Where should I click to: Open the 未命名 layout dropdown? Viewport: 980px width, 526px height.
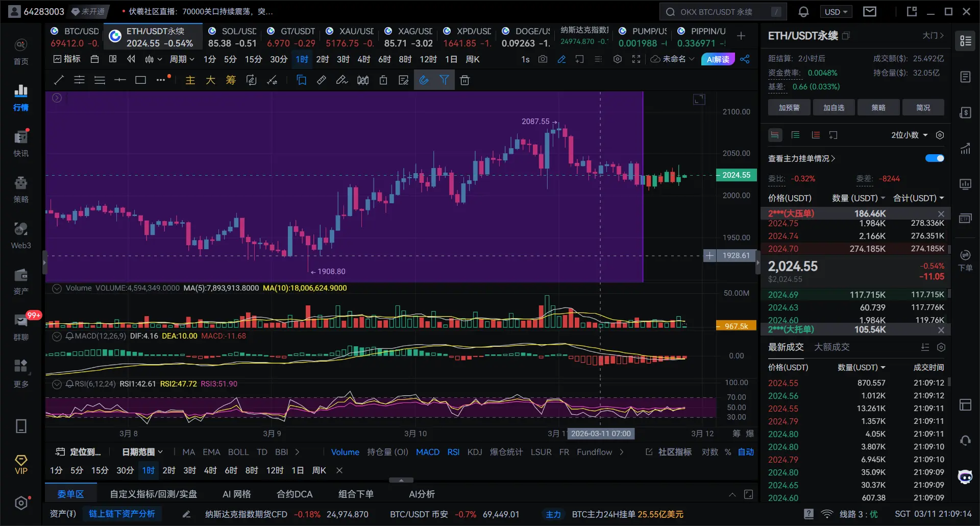[673, 59]
